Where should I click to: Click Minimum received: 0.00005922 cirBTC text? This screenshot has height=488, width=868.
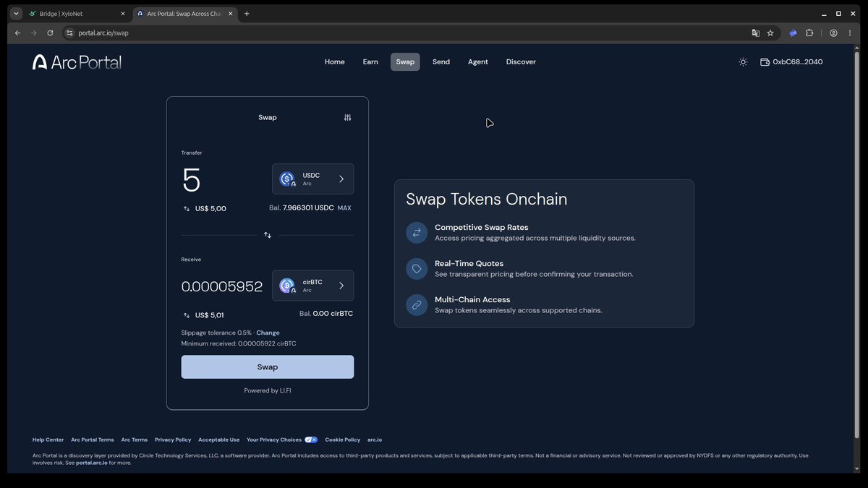(239, 343)
